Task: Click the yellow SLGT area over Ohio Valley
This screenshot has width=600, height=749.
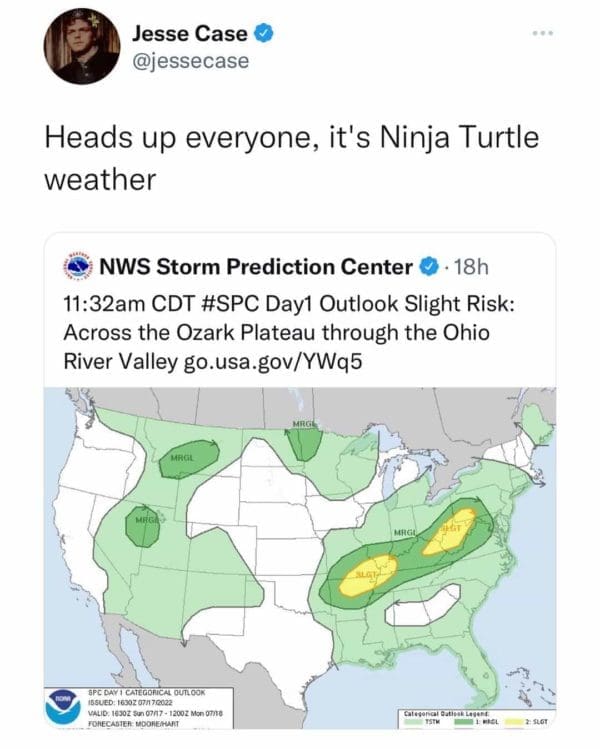Action: (x=447, y=535)
